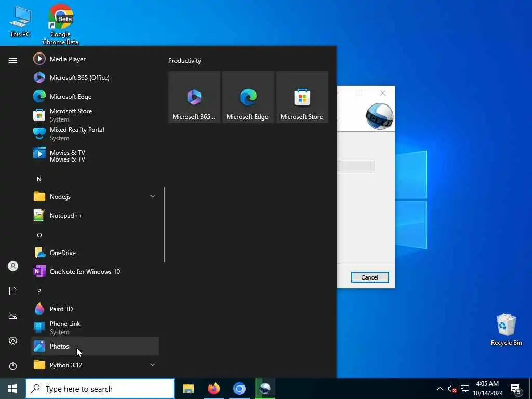The height and width of the screenshot is (399, 532).
Task: Open OneNote for Windows 10
Action: tap(95, 271)
